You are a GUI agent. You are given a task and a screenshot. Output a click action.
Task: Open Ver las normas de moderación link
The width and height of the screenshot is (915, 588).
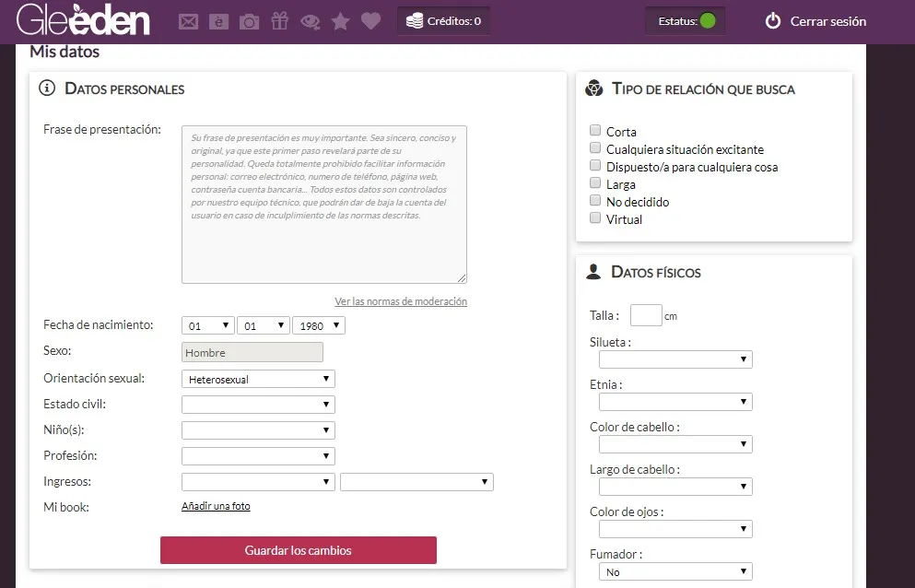tap(401, 301)
